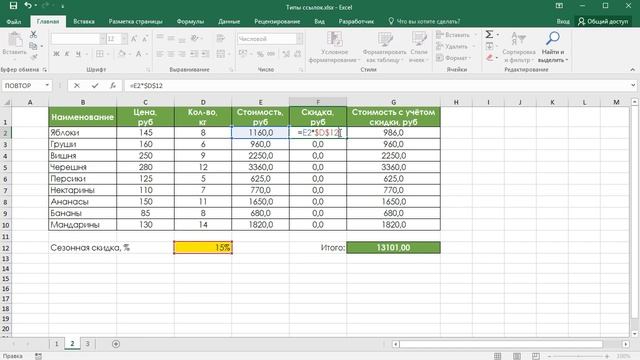Switch to Формулы tab

click(190, 21)
